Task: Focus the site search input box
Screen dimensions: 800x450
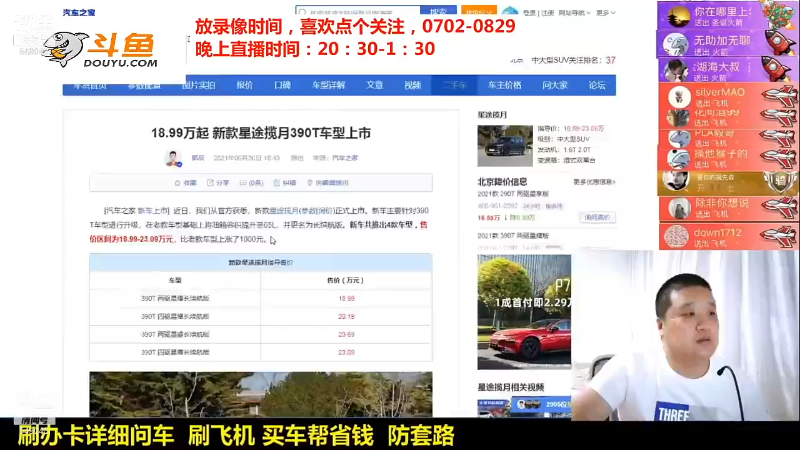Action: click(x=358, y=11)
